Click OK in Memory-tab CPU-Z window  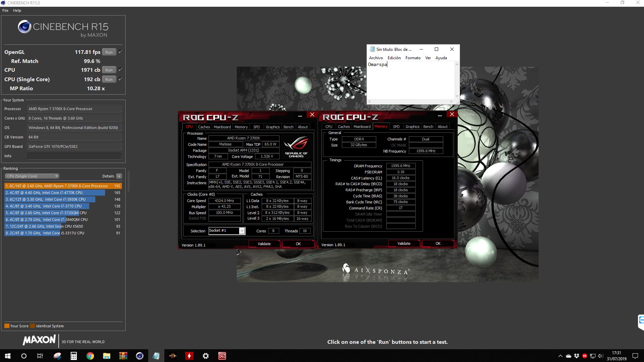[438, 243]
